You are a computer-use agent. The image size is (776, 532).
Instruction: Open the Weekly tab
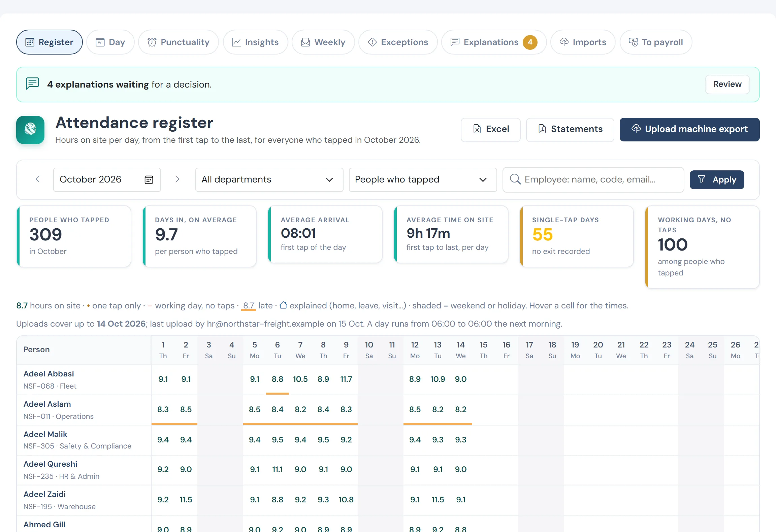tap(323, 42)
